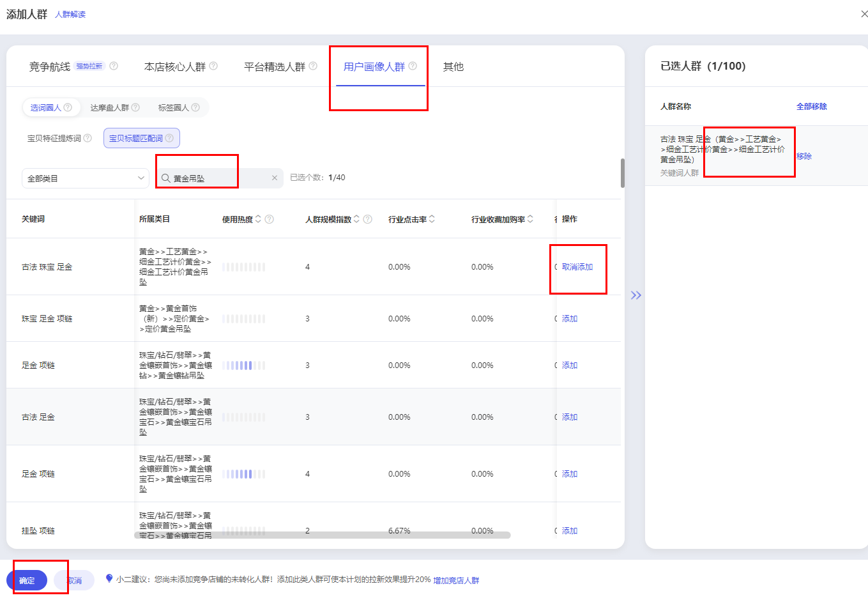868x600 pixels.
Task: Click the horizontal table scrollbar
Action: click(323, 535)
